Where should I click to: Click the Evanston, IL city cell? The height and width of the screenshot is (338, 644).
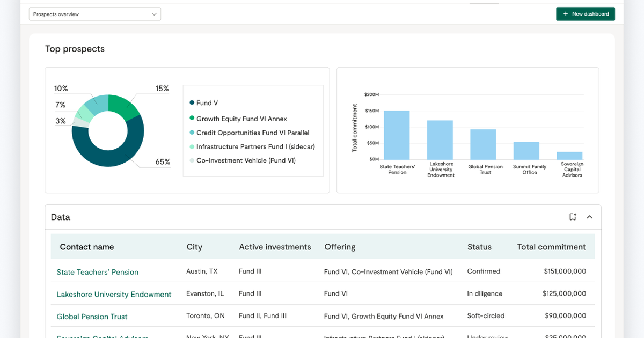pos(205,293)
